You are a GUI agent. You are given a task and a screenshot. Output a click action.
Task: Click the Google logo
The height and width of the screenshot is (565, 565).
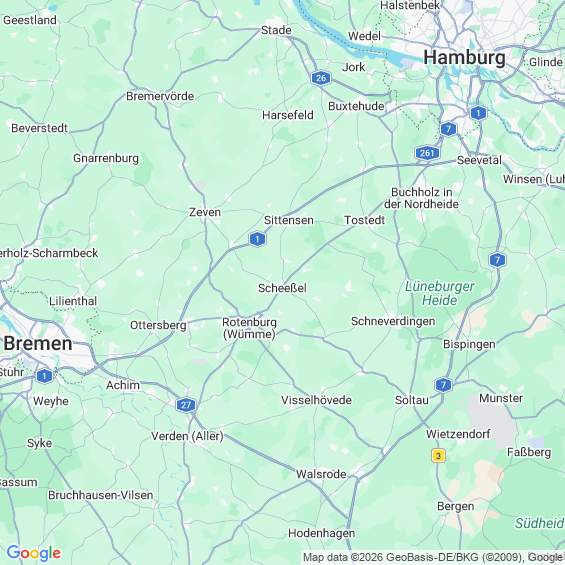[x=34, y=553]
